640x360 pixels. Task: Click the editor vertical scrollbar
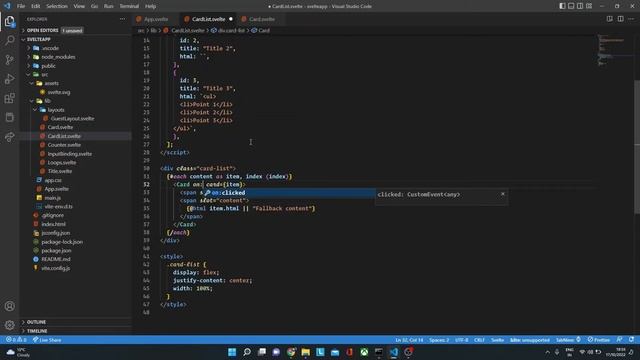point(637,147)
